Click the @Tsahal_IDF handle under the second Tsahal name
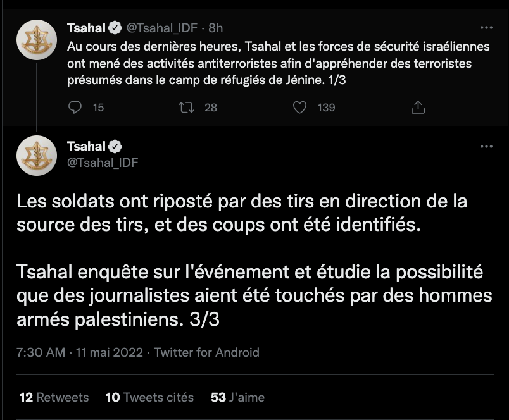The image size is (509, 420). coord(103,163)
